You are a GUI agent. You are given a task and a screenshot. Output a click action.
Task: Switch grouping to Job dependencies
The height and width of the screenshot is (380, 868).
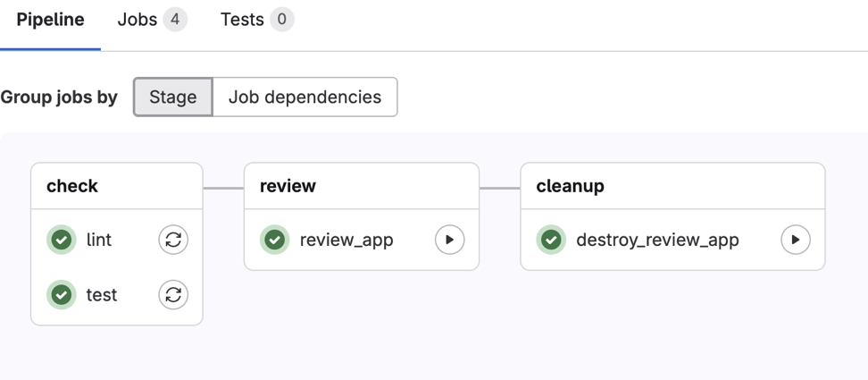click(305, 97)
